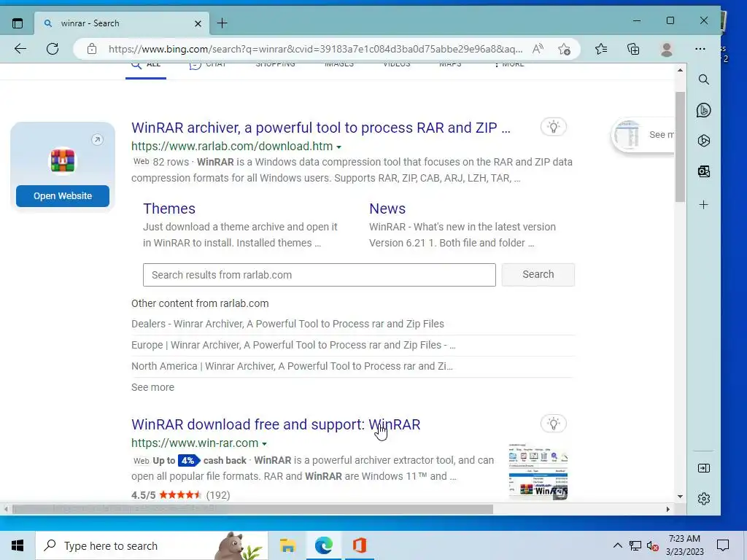Open the Windows Start menu
Screen dimensions: 747x560
tap(18, 545)
